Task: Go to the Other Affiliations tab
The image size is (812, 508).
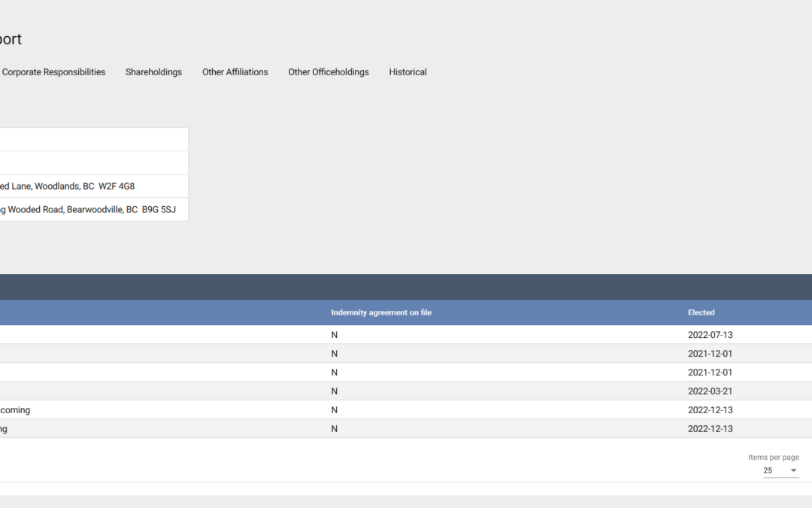Action: tap(235, 72)
